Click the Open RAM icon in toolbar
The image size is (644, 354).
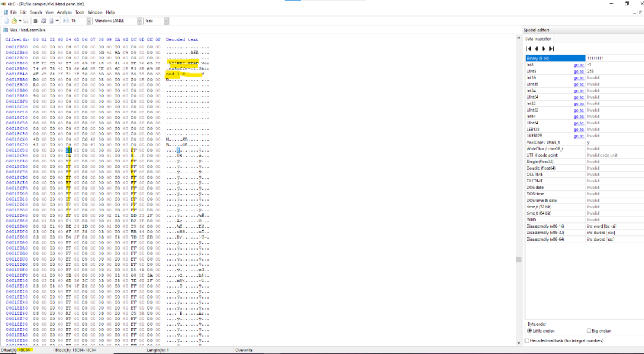pos(35,21)
